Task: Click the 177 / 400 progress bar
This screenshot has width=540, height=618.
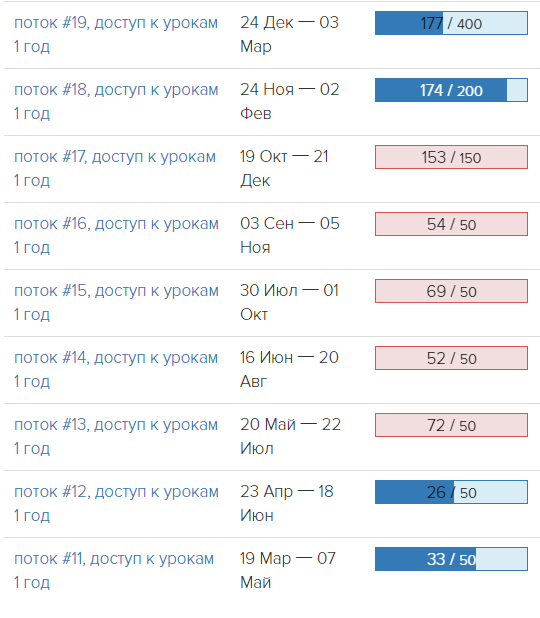Action: coord(451,23)
